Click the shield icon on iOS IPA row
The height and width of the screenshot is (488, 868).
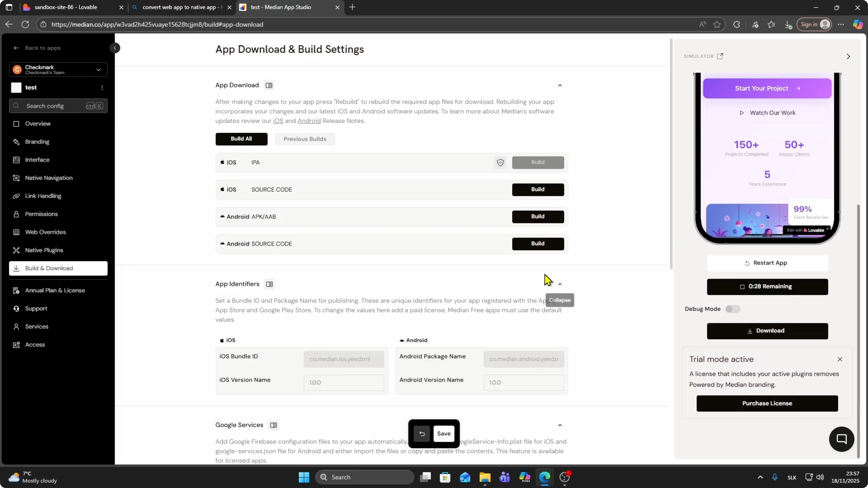[x=500, y=163]
